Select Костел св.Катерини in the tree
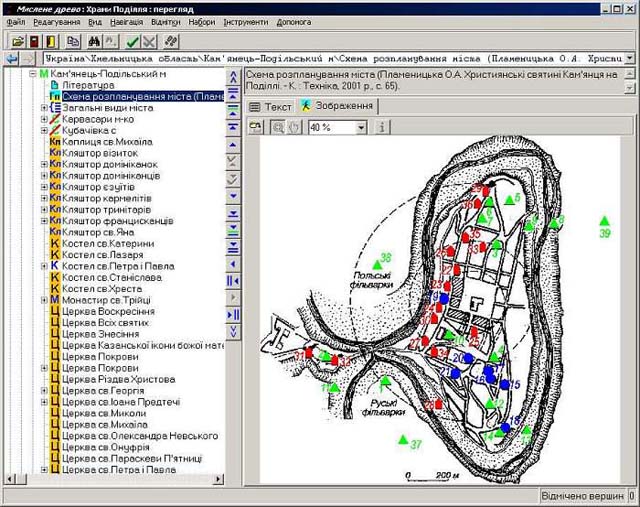Image resolution: width=640 pixels, height=507 pixels. point(107,244)
